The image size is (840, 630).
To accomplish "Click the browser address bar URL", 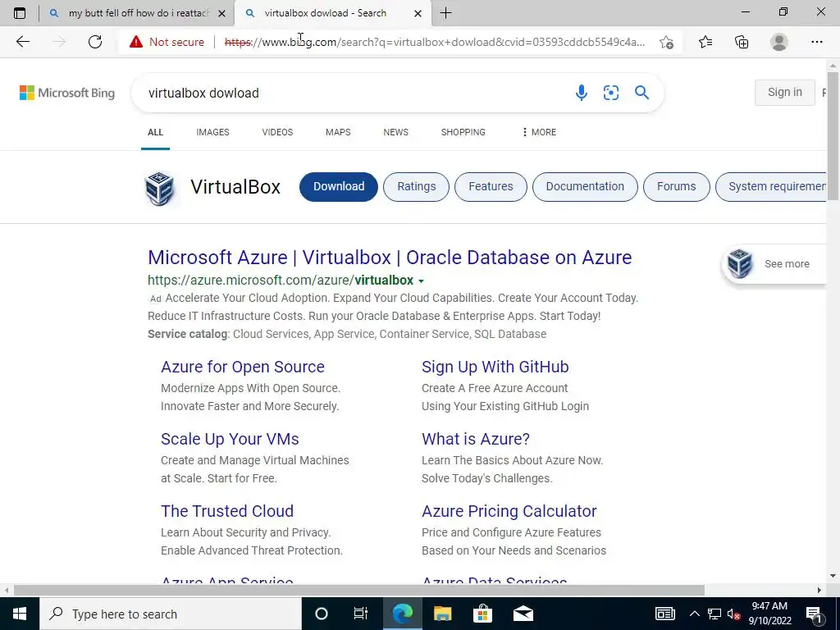I will [435, 42].
